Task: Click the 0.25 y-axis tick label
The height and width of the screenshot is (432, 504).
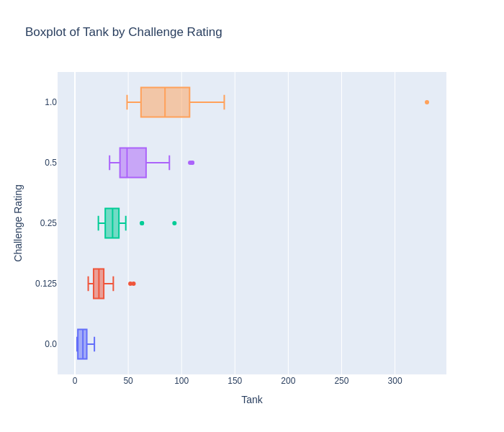Action: point(48,223)
